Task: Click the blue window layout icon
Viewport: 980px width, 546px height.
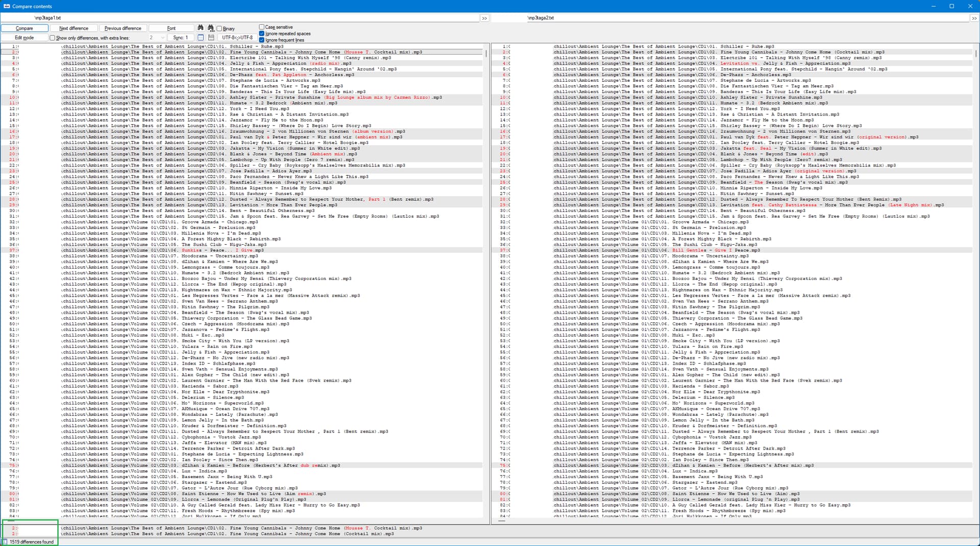Action: (201, 38)
